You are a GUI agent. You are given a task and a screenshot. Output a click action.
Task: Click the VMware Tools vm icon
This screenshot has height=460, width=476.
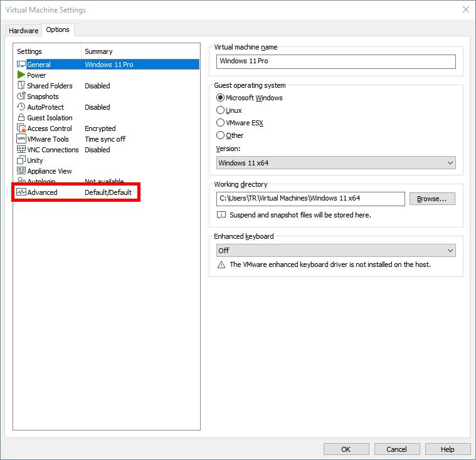[x=21, y=139]
